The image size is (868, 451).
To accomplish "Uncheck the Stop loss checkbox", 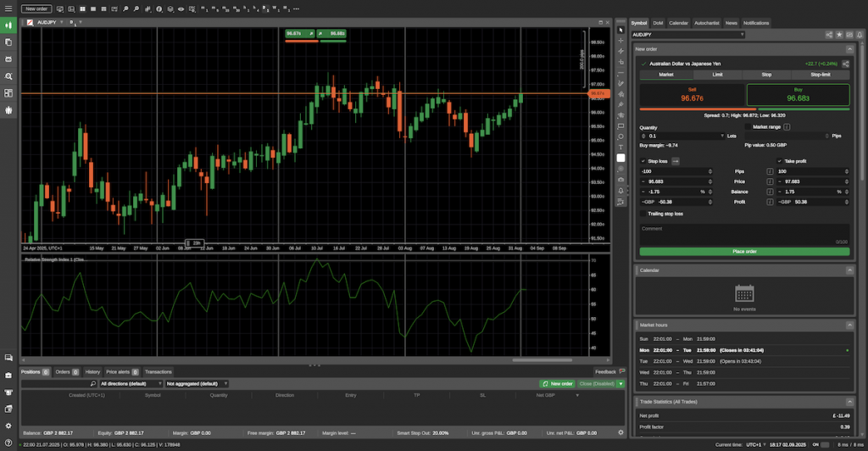I will pyautogui.click(x=643, y=161).
